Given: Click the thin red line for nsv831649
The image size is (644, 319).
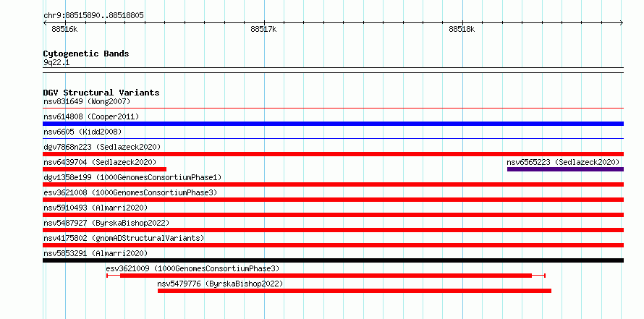Looking at the screenshot, I should point(334,109).
